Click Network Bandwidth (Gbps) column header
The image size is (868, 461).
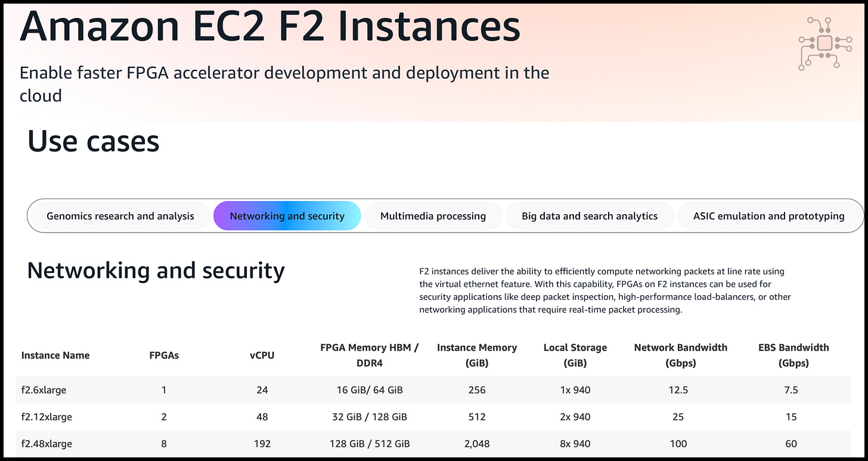pos(681,355)
